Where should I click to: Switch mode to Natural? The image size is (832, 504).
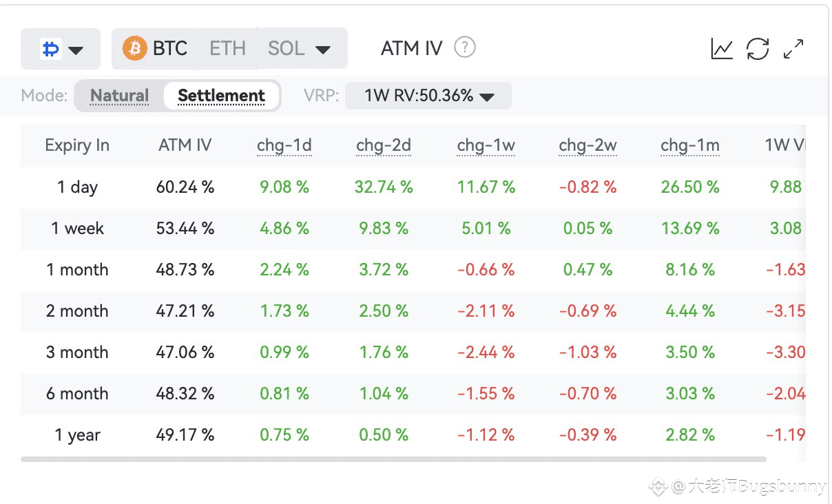119,96
